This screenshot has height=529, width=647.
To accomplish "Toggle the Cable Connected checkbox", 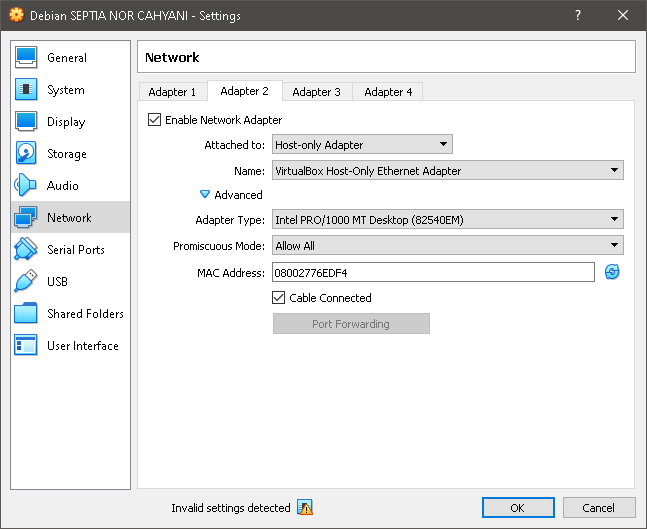I will [x=279, y=298].
